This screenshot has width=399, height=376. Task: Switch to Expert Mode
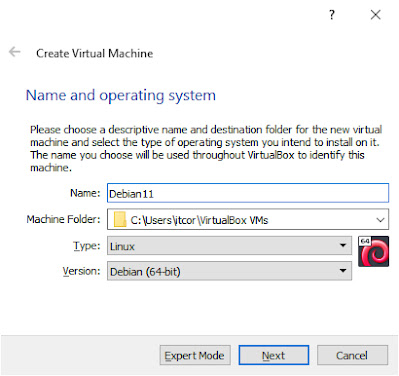pyautogui.click(x=195, y=355)
